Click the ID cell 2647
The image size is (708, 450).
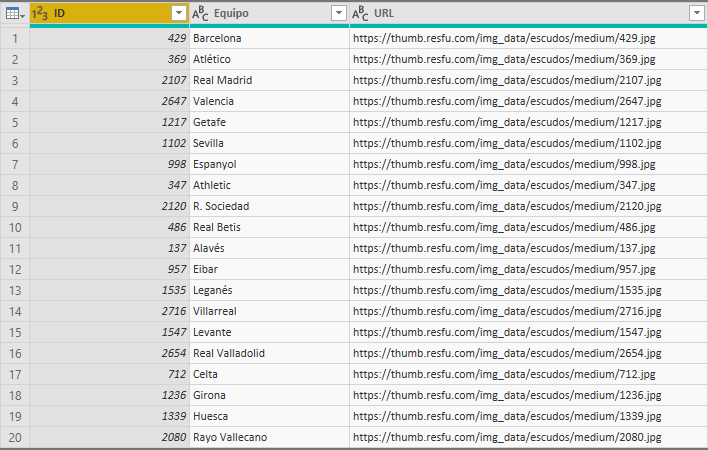[x=110, y=101]
